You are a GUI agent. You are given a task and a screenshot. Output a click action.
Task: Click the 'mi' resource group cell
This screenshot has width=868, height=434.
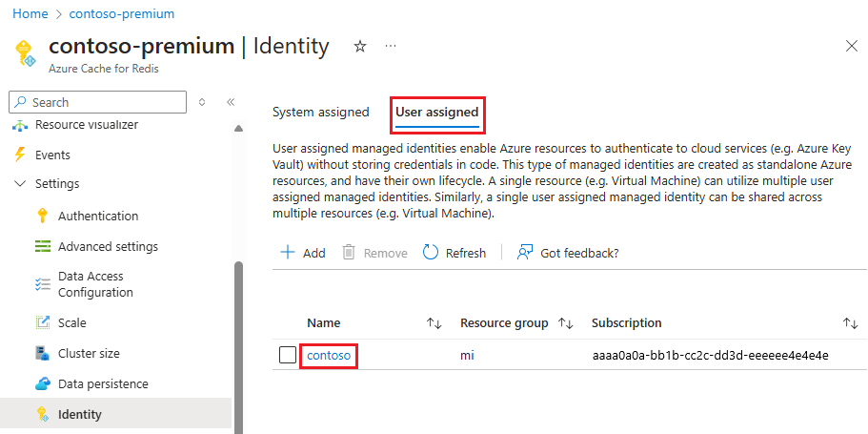pos(467,355)
